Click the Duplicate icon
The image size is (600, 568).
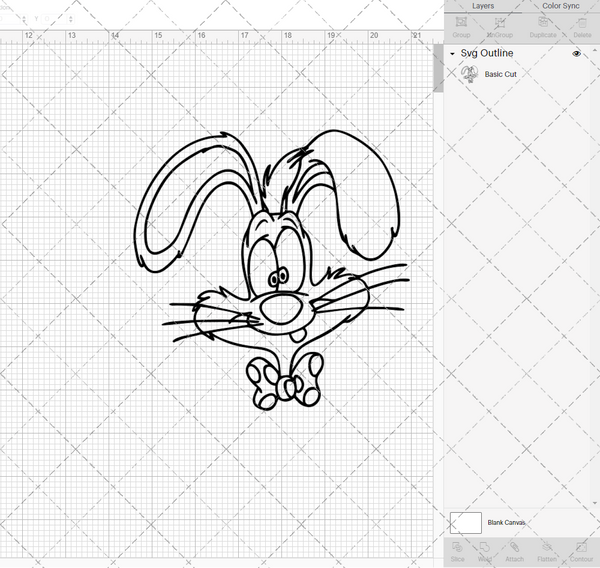(x=543, y=22)
